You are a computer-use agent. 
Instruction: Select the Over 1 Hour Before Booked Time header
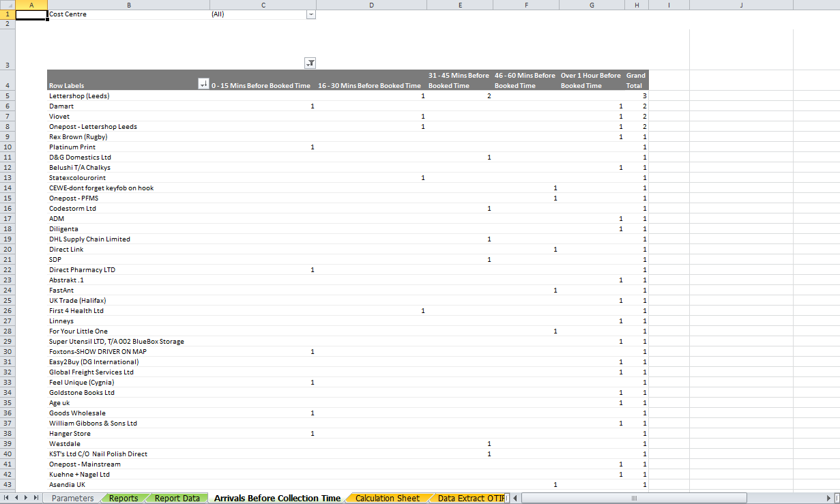[592, 80]
